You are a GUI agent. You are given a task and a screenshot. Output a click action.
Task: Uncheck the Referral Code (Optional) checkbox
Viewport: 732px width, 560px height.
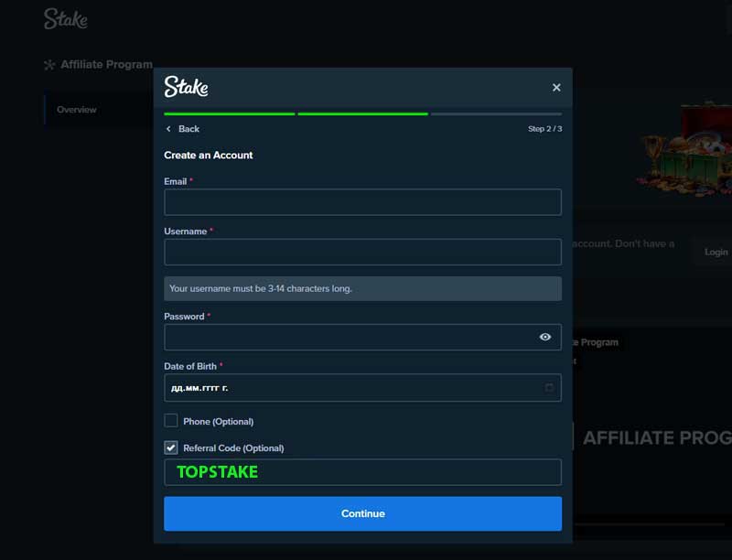coord(170,447)
